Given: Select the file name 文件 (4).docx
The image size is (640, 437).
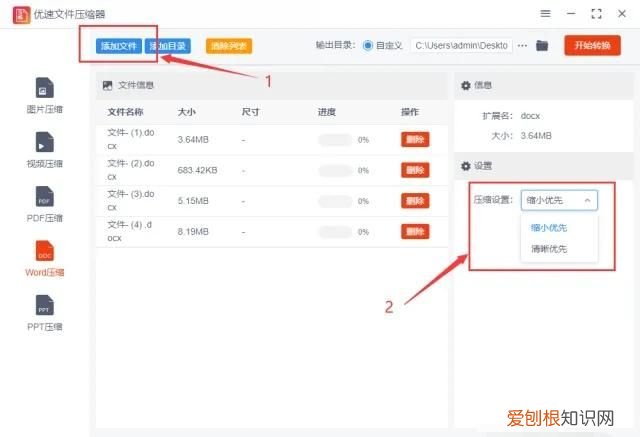Looking at the screenshot, I should coord(129,231).
